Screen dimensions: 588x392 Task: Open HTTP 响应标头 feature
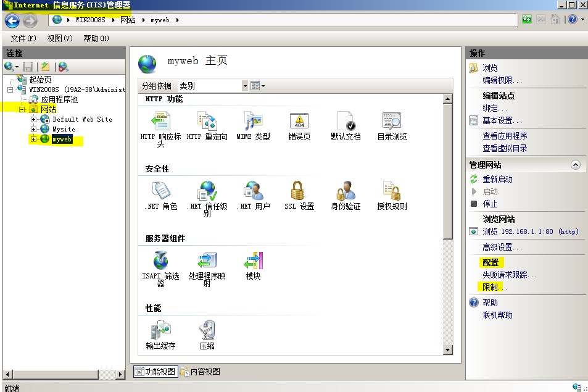coord(160,129)
